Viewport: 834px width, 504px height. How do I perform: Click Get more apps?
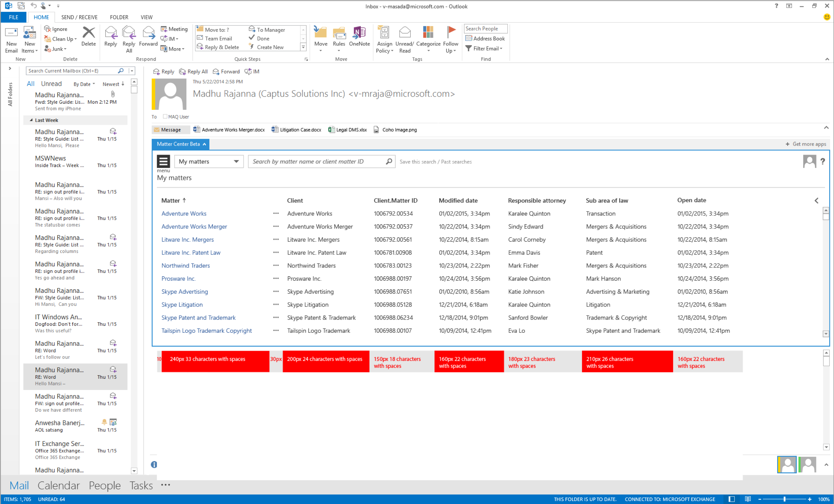806,144
